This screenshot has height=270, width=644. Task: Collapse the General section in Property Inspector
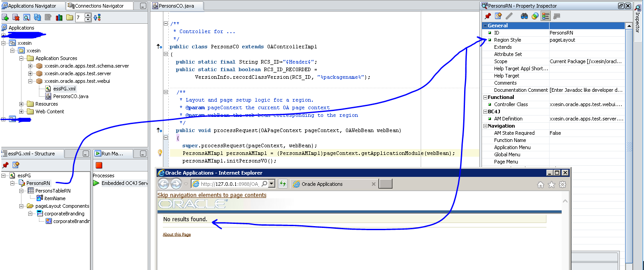(485, 26)
